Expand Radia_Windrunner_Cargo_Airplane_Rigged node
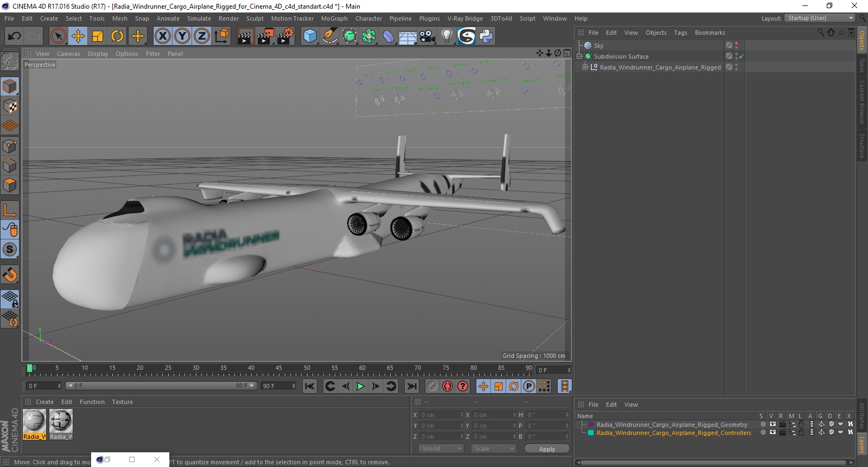Screen dimensions: 868x467 585,67
